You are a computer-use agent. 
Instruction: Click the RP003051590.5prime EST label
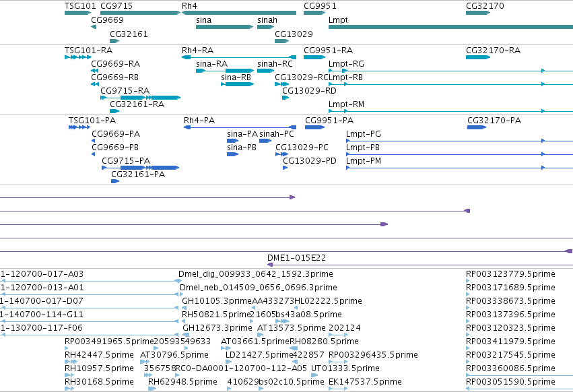(510, 382)
